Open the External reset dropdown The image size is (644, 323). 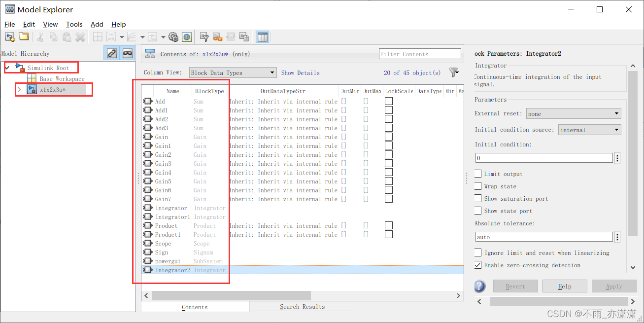click(x=574, y=113)
